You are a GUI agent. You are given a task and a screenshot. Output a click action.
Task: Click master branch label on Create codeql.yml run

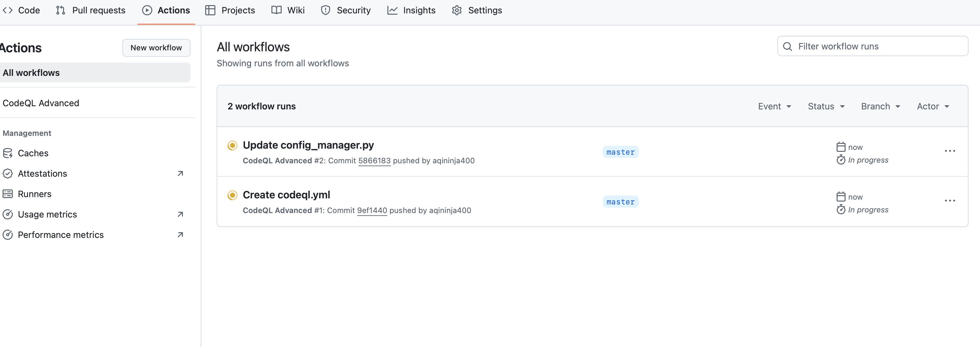click(x=621, y=202)
